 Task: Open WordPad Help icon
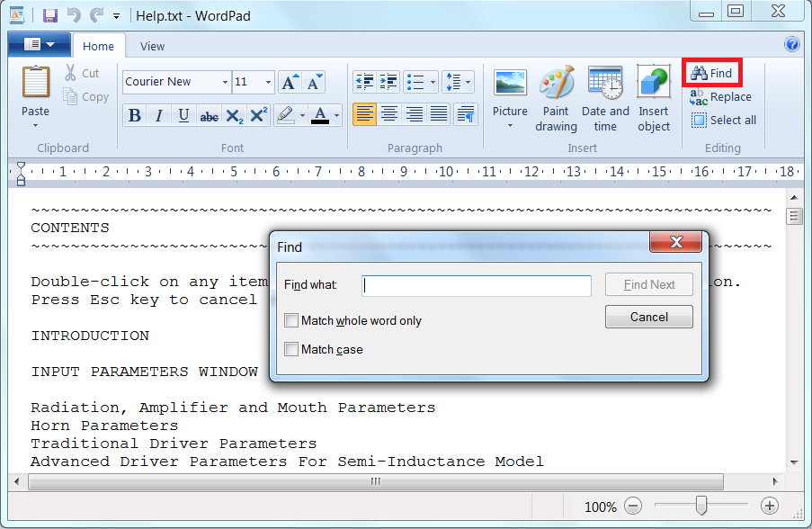click(x=792, y=45)
